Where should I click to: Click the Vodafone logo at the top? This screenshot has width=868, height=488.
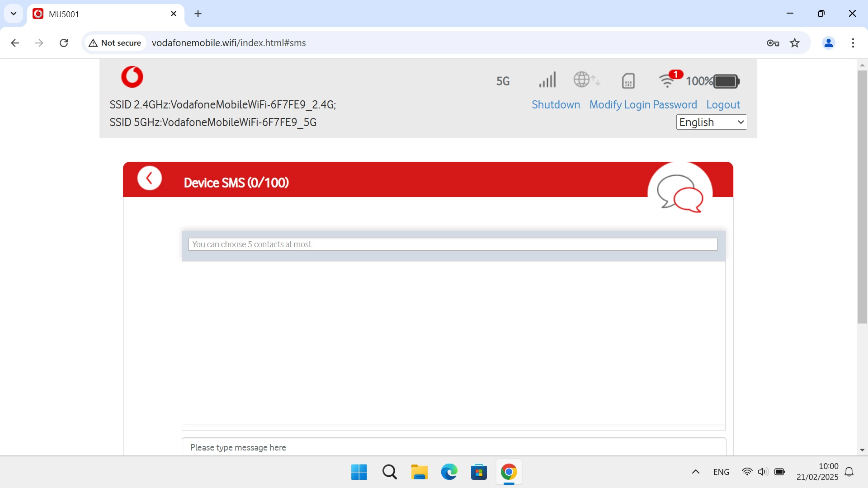click(132, 77)
